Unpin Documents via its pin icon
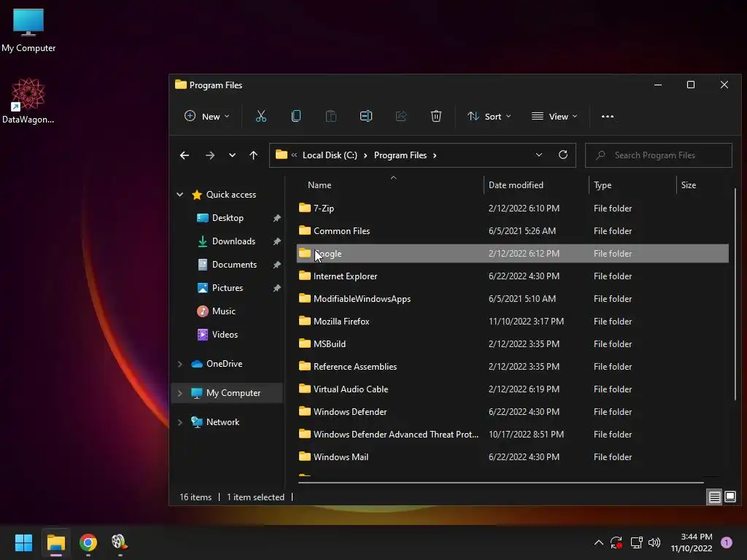This screenshot has height=560, width=747. tap(276, 265)
